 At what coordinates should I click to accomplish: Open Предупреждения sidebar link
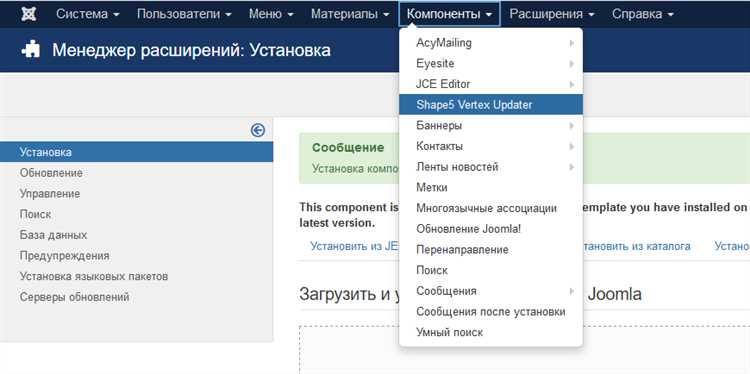[x=65, y=256]
